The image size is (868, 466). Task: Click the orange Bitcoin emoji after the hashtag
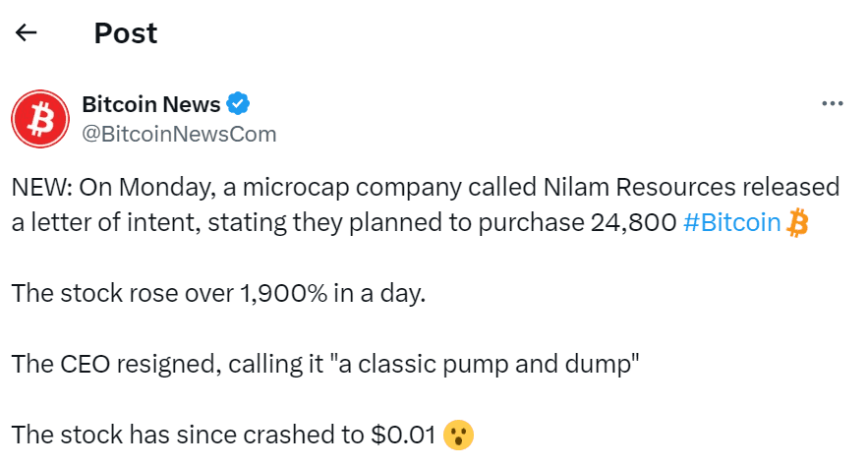tap(797, 223)
